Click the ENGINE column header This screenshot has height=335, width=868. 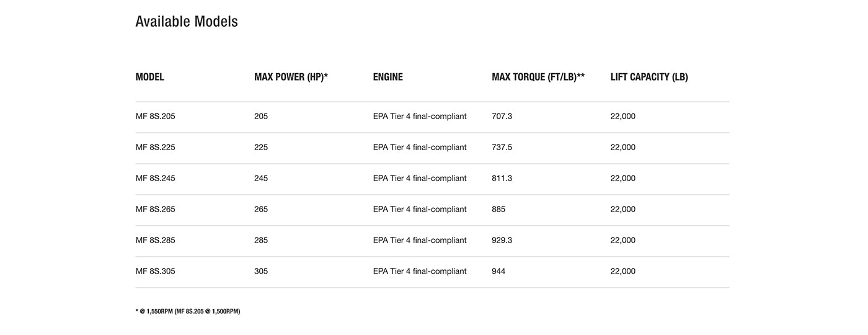tap(388, 77)
